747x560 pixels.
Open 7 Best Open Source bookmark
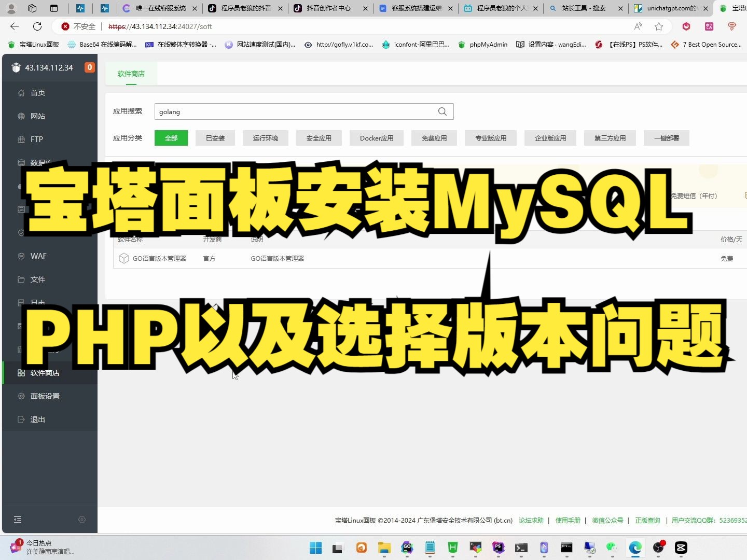707,45
